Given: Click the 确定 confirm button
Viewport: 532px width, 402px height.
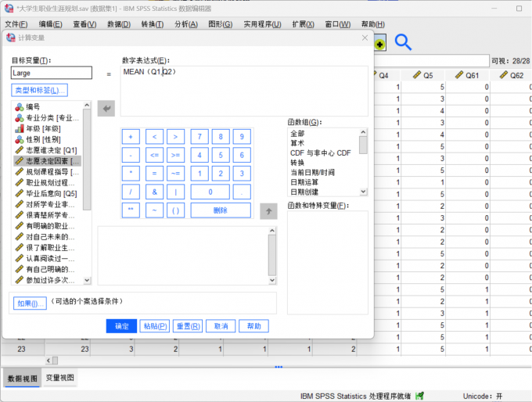Looking at the screenshot, I should tap(121, 326).
